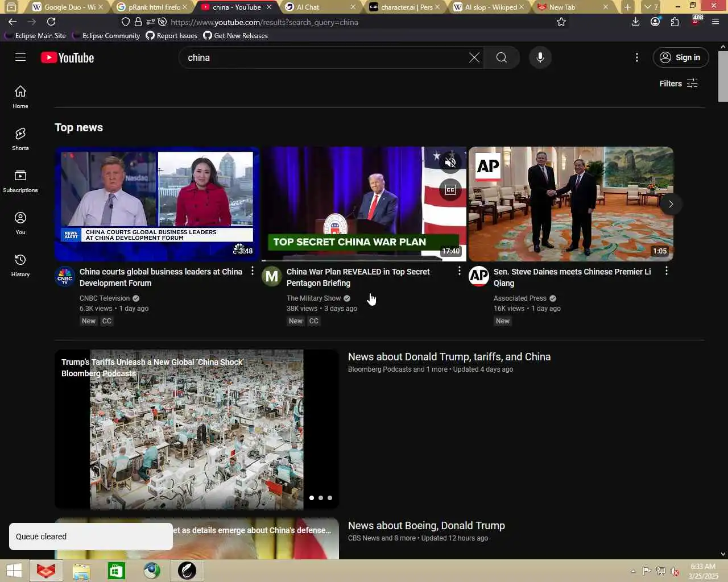
Task: Bookmark this page with the star
Action: click(561, 22)
